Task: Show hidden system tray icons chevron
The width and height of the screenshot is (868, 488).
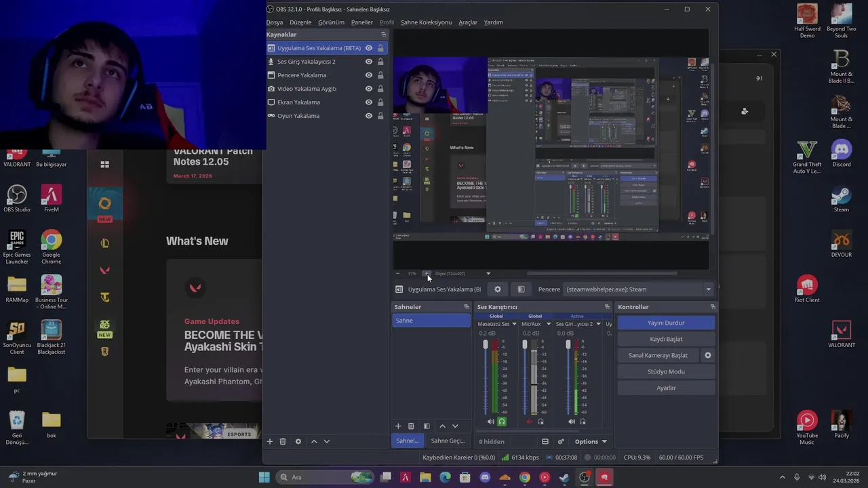Action: pyautogui.click(x=782, y=478)
